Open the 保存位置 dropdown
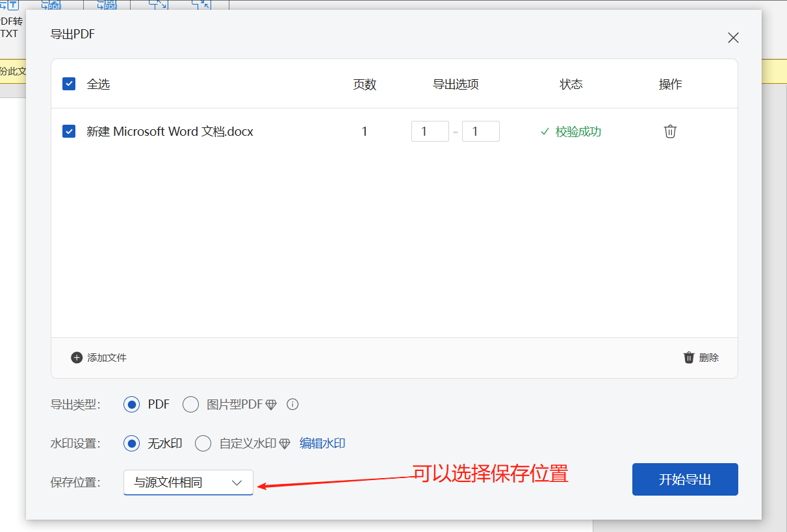Image resolution: width=787 pixels, height=532 pixels. click(x=188, y=483)
